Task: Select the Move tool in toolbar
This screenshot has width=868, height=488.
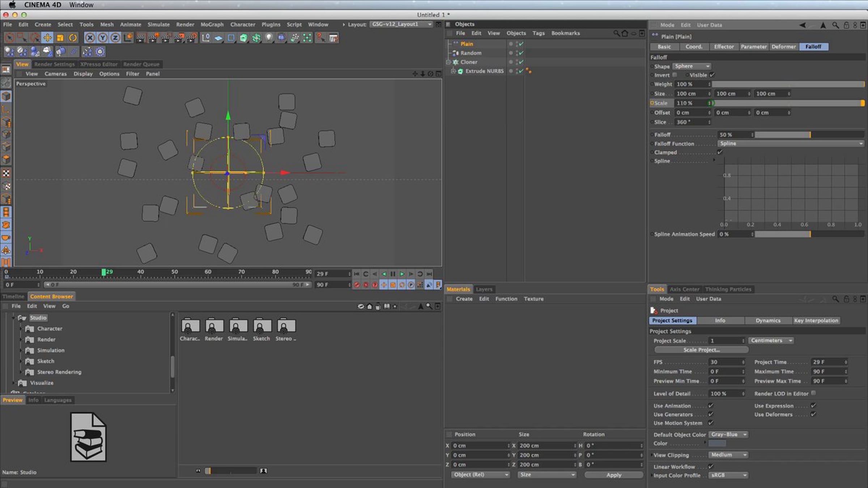Action: click(x=47, y=38)
